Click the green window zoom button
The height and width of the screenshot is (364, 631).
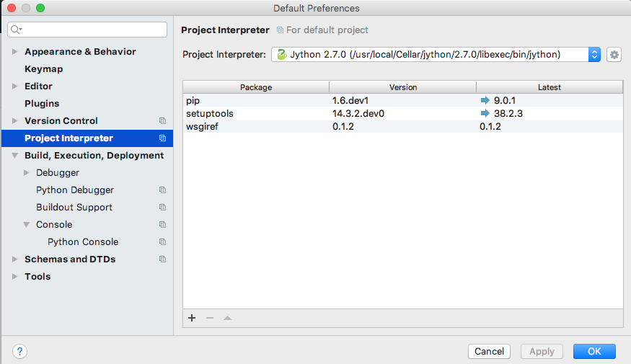(40, 8)
